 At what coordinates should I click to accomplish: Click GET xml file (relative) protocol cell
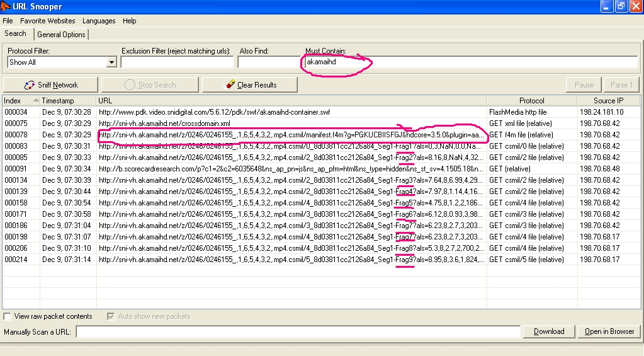pos(521,123)
